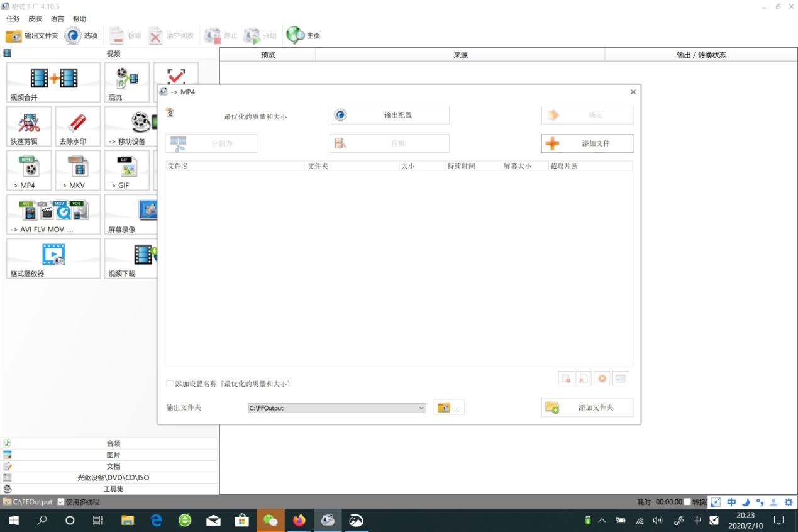Expand the 工具集 category panel
The image size is (798, 532).
(113, 489)
